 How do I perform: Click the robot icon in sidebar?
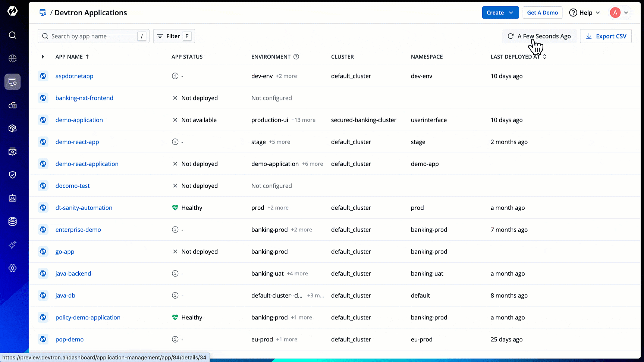12,198
